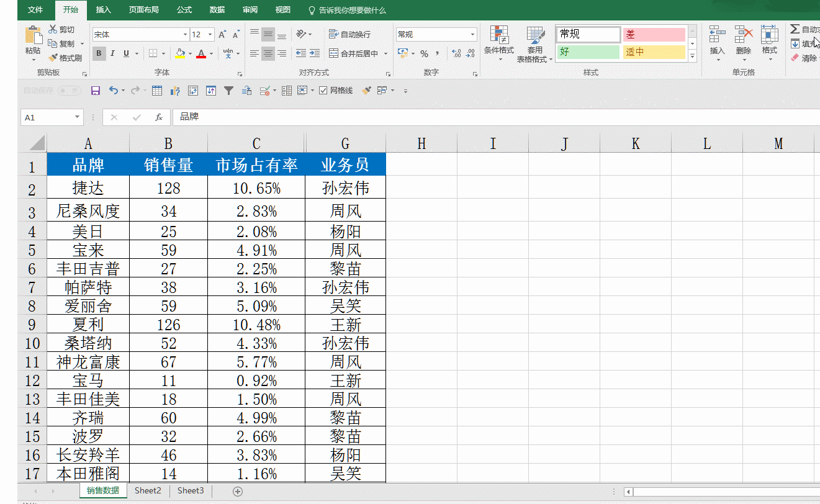Switch to the Formulas (公式) tab

(184, 10)
